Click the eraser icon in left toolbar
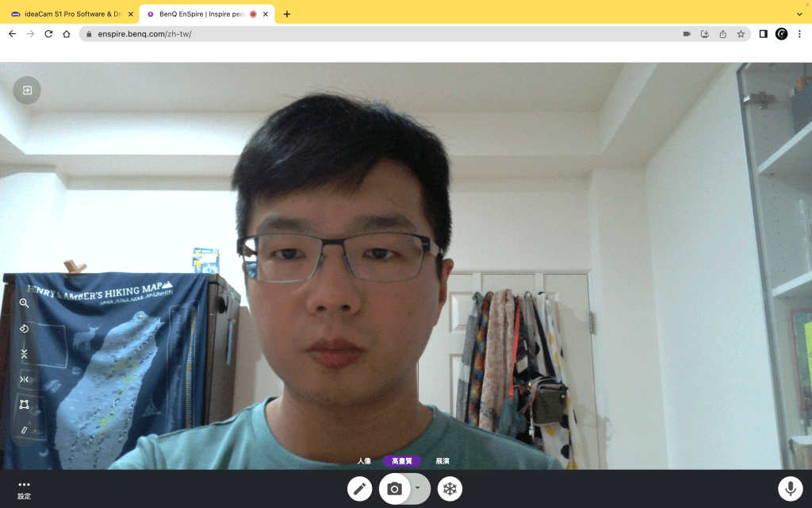 pyautogui.click(x=25, y=430)
